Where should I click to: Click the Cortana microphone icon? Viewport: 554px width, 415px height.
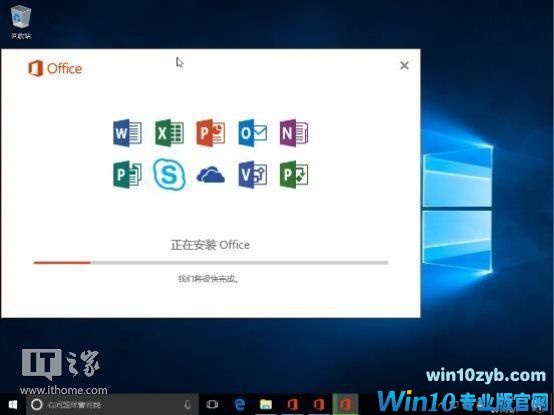(x=188, y=405)
